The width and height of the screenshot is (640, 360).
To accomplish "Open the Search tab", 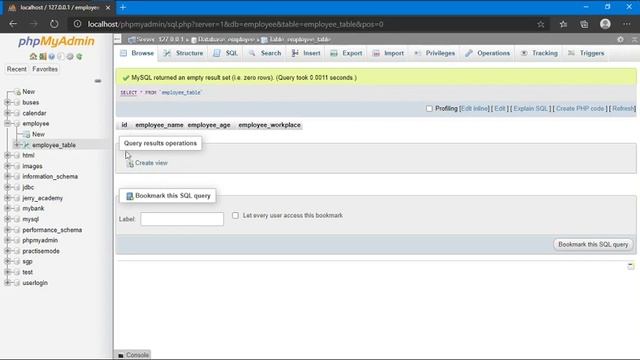I will 264,53.
